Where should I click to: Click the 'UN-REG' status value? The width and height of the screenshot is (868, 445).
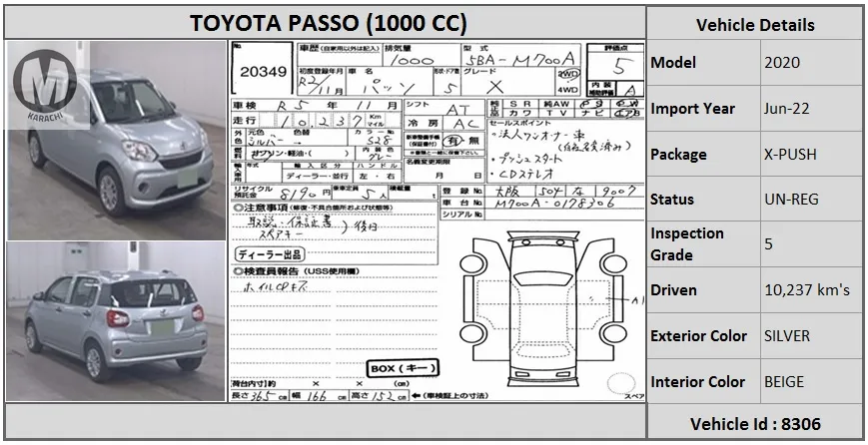(x=791, y=199)
